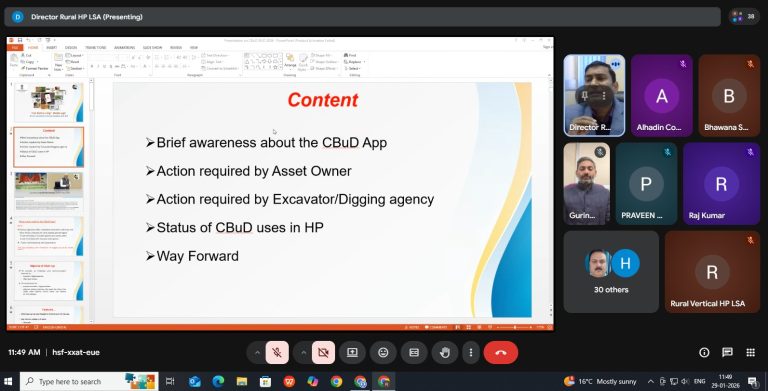Select Raj Kumar participant tile
Viewport: 768px width, 391px height.
(x=721, y=184)
